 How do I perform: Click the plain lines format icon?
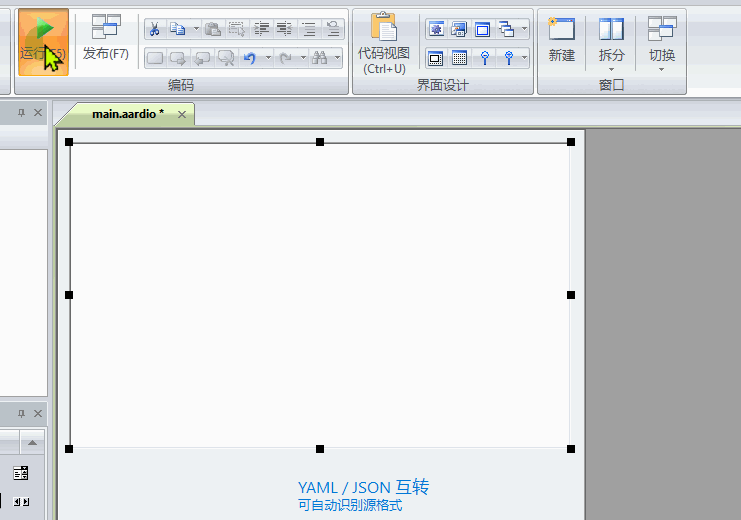click(x=309, y=29)
